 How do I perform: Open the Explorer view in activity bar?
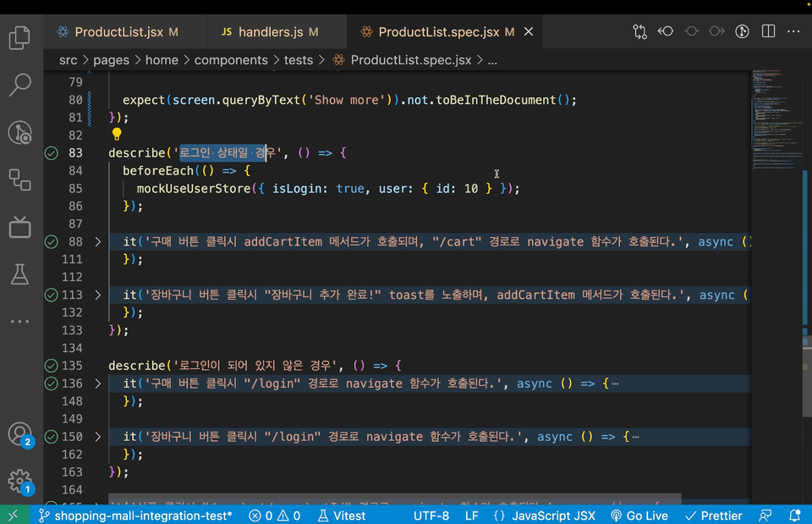point(19,38)
